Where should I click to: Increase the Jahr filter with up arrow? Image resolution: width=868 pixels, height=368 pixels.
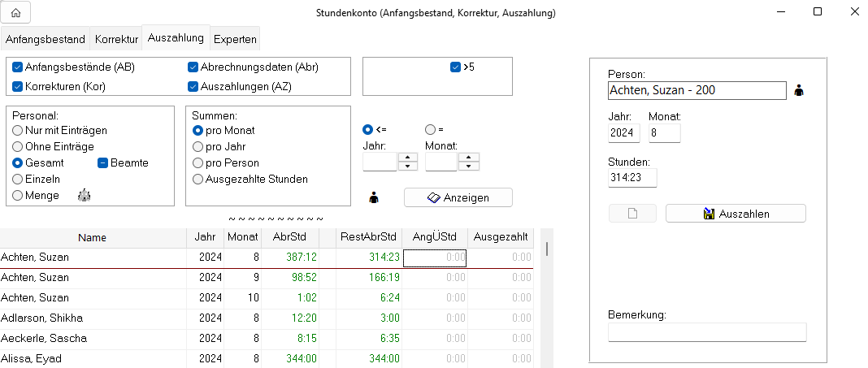coord(407,158)
